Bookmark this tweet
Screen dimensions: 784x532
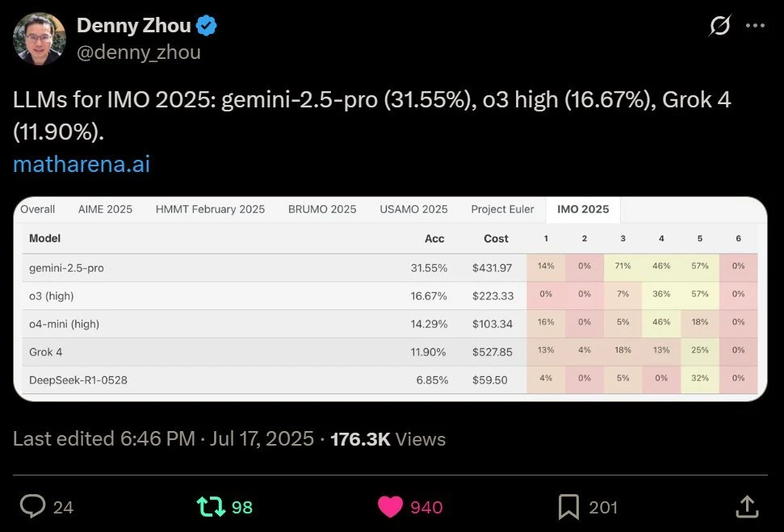[x=568, y=506]
